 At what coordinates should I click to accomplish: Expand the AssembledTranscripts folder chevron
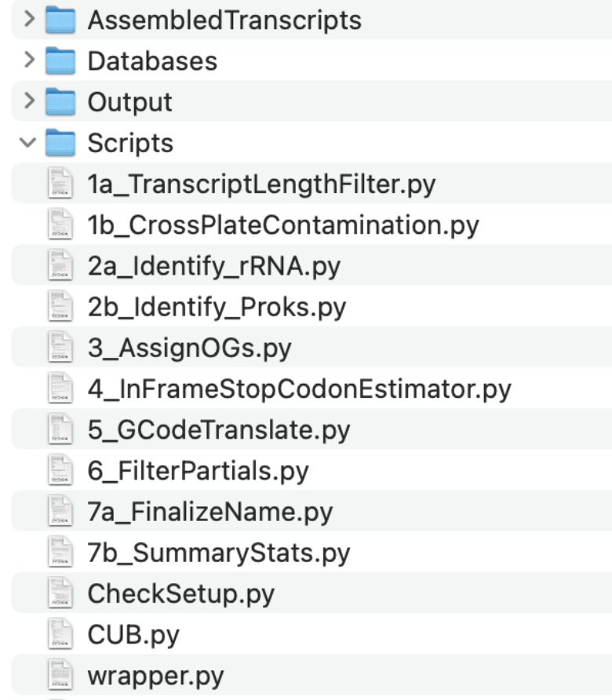30,20
